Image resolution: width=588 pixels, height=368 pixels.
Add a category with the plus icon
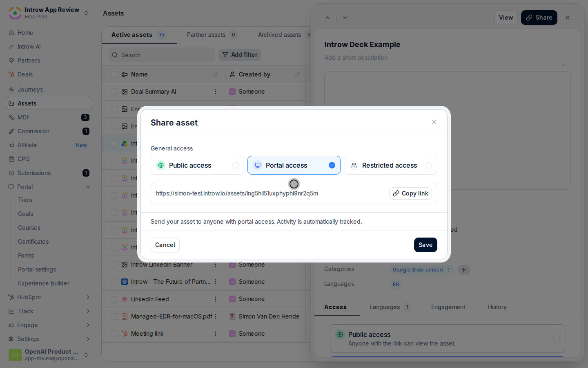point(464,270)
